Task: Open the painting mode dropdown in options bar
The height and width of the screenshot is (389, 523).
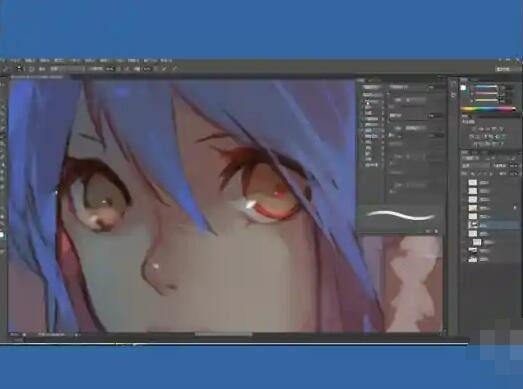Action: click(x=68, y=69)
